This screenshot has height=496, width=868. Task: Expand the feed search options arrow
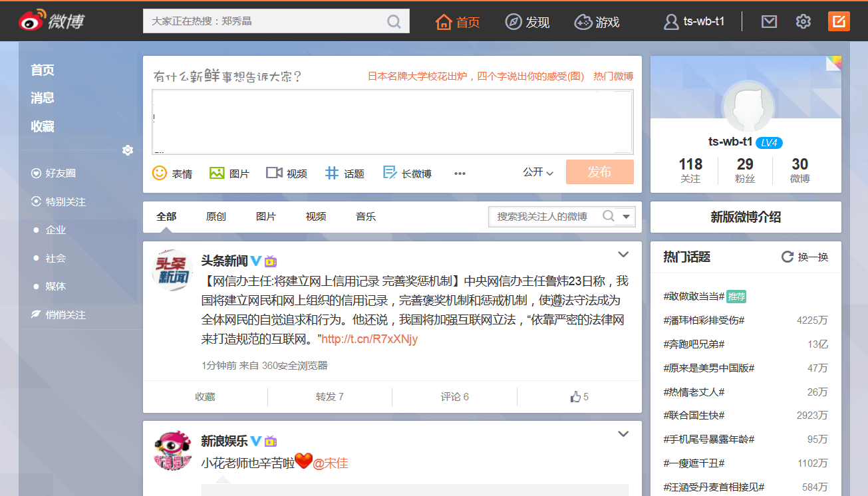click(627, 217)
